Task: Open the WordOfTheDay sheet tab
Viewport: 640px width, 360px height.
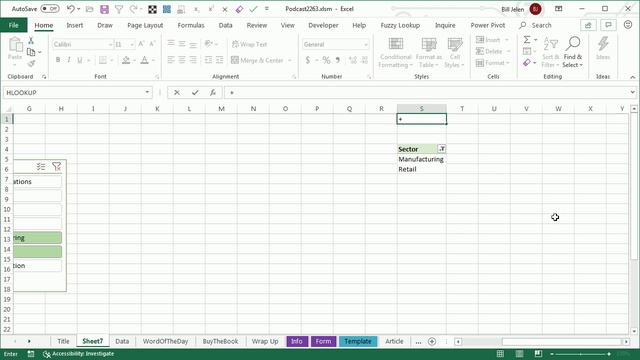Action: pyautogui.click(x=165, y=341)
